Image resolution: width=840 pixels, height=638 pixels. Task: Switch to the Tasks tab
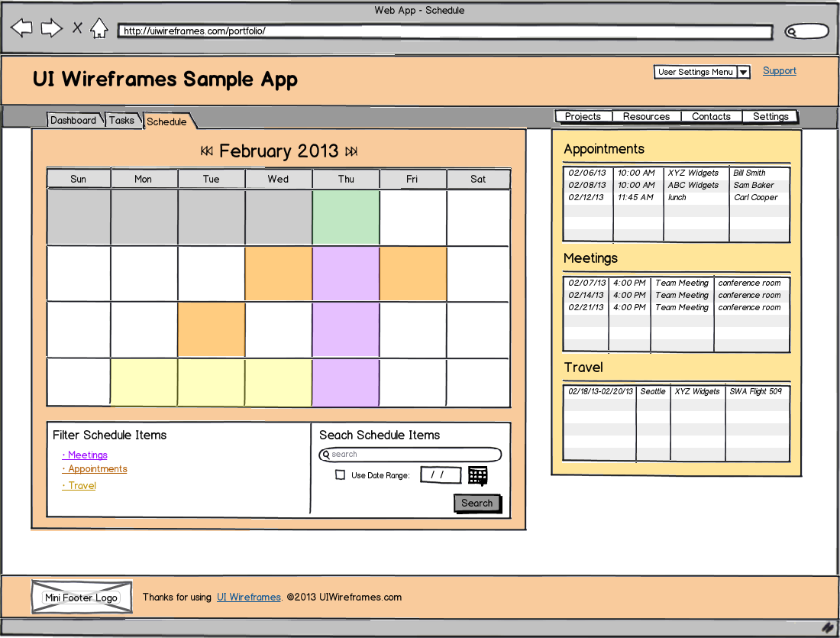tap(121, 120)
